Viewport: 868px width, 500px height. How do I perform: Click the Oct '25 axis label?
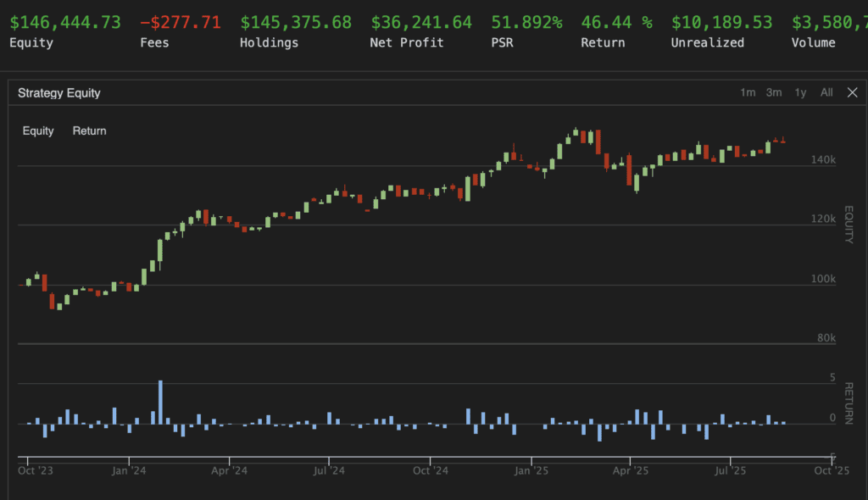click(832, 470)
